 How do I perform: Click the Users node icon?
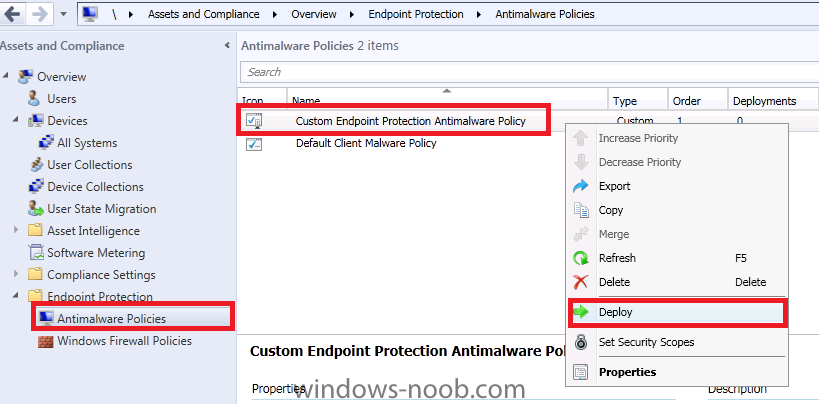34,98
